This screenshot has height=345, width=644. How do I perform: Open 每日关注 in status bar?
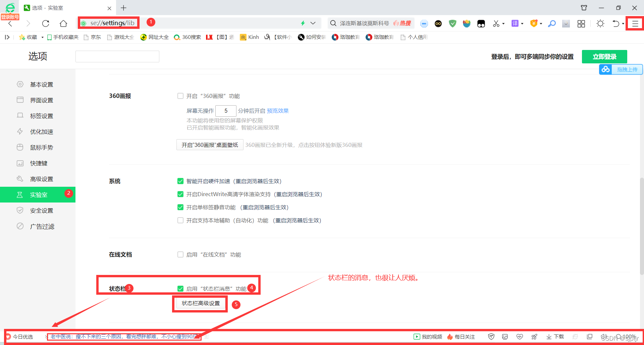pos(461,337)
